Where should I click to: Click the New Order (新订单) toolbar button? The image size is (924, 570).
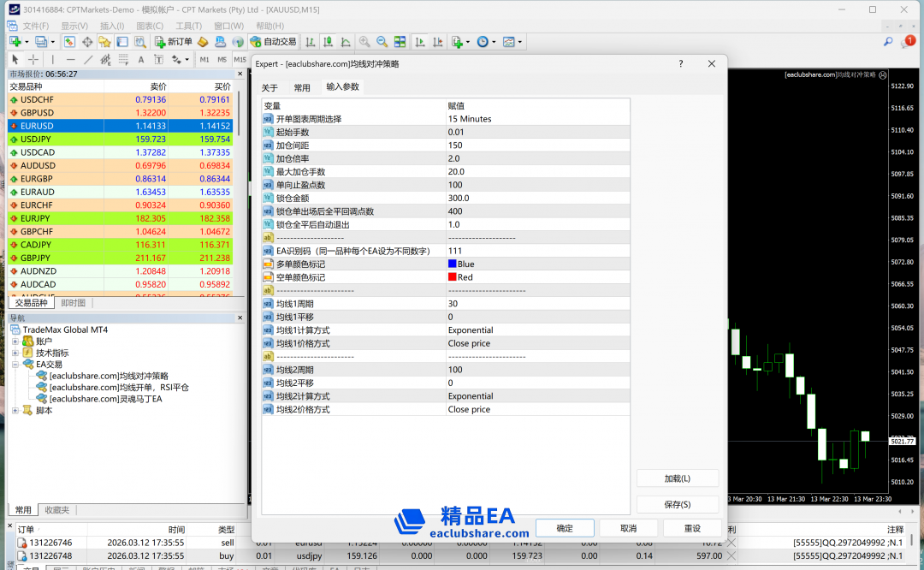pos(174,42)
